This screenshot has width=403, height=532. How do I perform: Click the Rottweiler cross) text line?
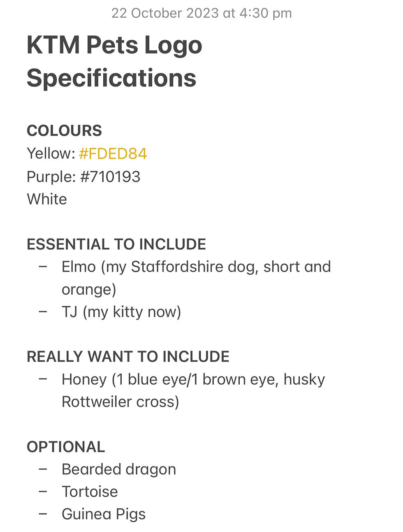120,402
